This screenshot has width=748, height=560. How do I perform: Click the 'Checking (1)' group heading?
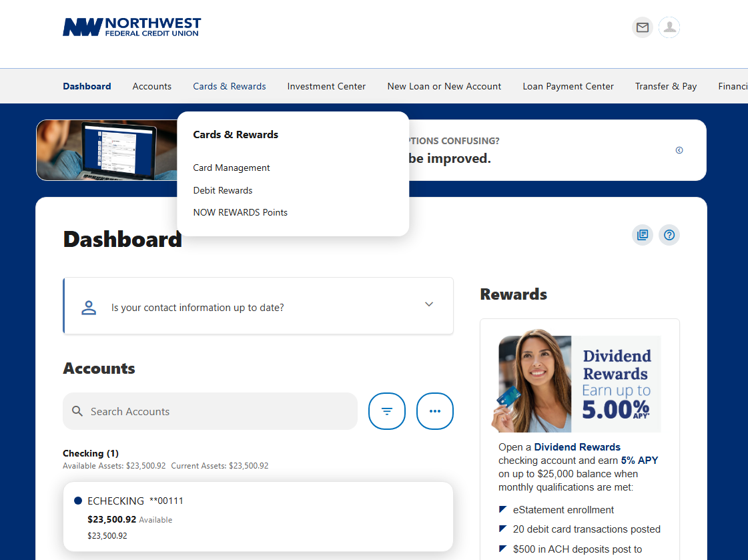[91, 453]
